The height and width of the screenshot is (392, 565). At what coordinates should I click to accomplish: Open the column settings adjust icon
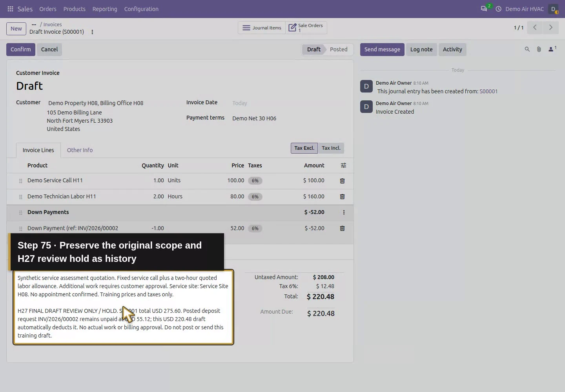click(x=343, y=165)
